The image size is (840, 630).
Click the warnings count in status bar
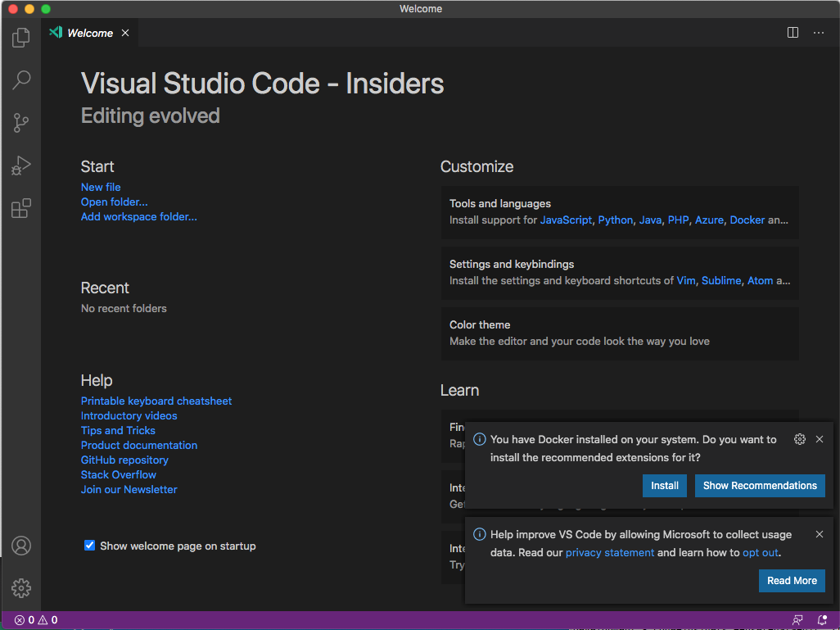click(x=47, y=620)
